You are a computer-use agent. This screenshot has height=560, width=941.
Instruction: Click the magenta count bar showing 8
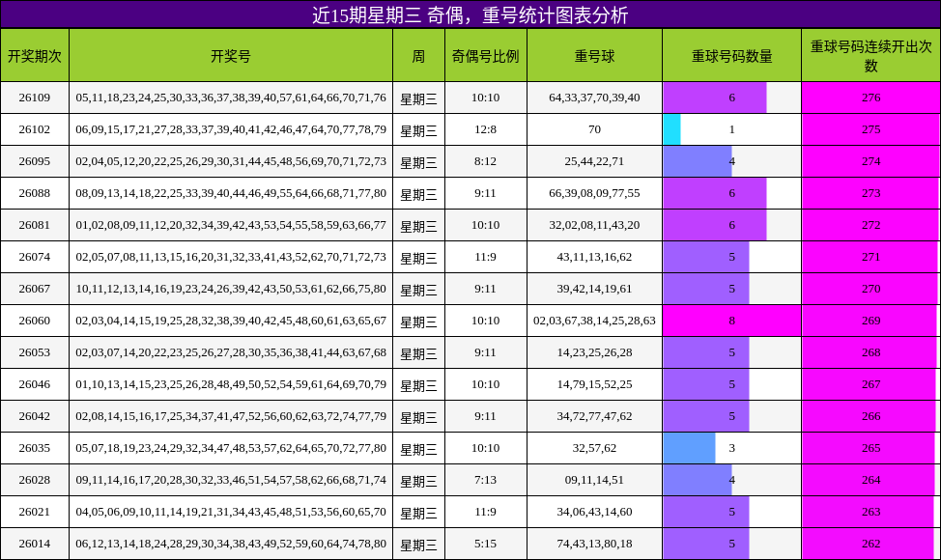point(732,321)
